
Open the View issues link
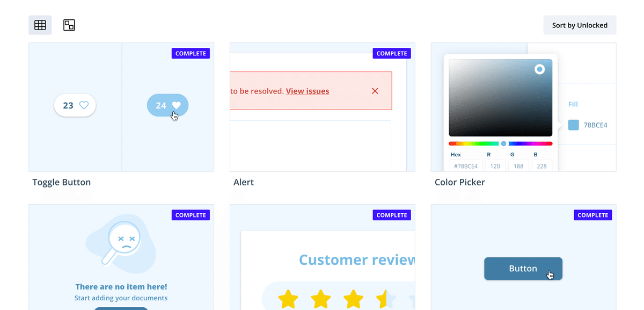pyautogui.click(x=307, y=91)
